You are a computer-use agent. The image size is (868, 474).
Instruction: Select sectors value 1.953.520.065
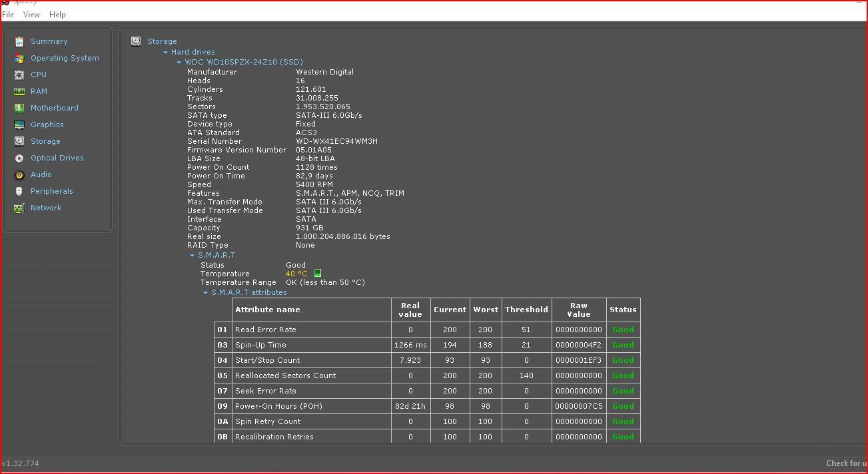323,107
